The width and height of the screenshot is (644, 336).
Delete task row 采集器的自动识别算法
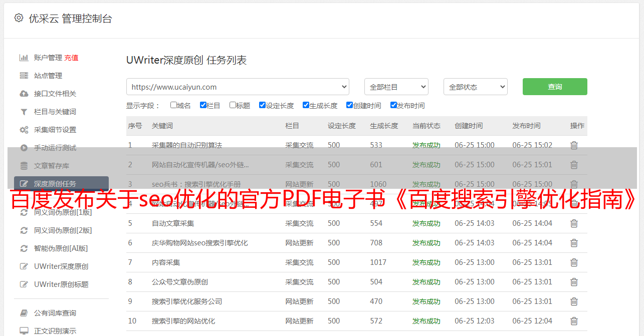coord(574,145)
